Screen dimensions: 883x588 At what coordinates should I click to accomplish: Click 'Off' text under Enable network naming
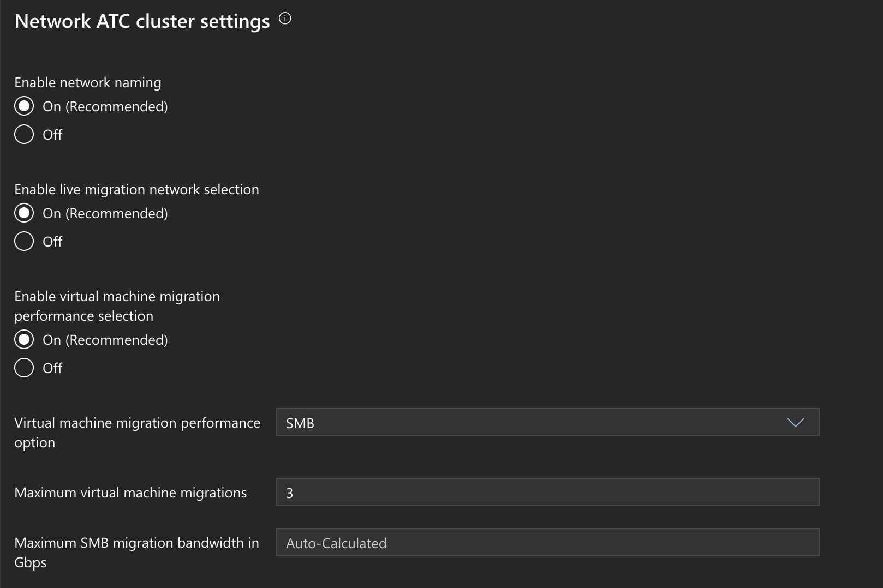[x=52, y=135]
